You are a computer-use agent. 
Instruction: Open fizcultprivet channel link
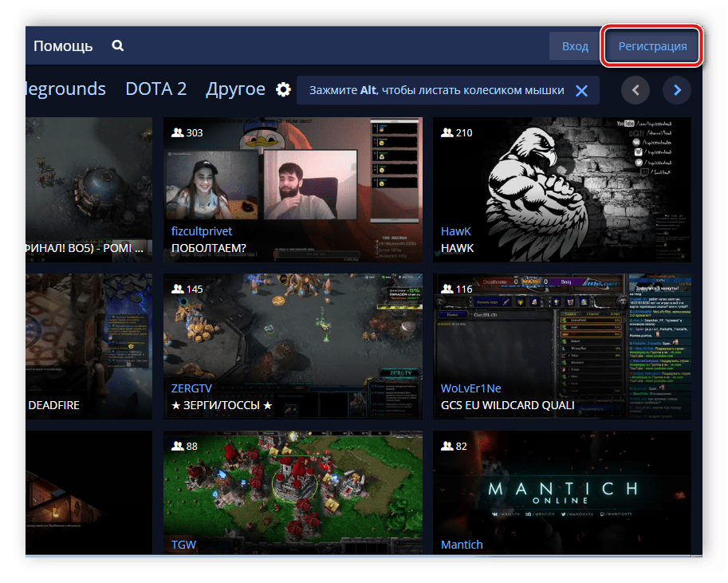point(202,231)
